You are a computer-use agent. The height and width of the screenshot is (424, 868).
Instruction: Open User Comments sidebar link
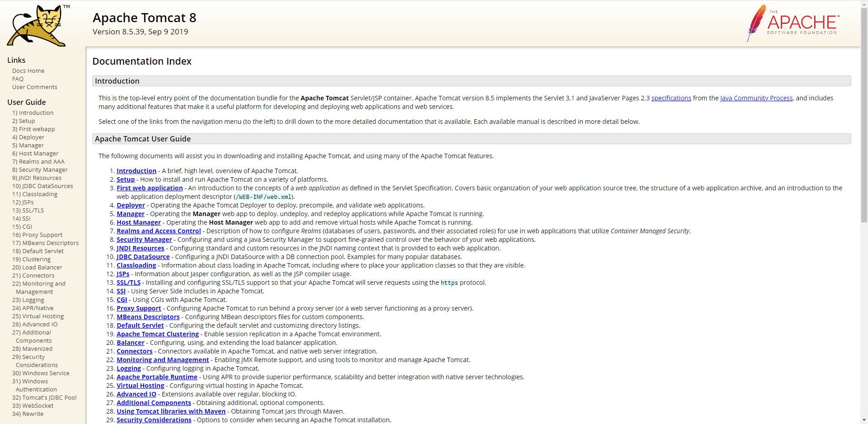(35, 87)
